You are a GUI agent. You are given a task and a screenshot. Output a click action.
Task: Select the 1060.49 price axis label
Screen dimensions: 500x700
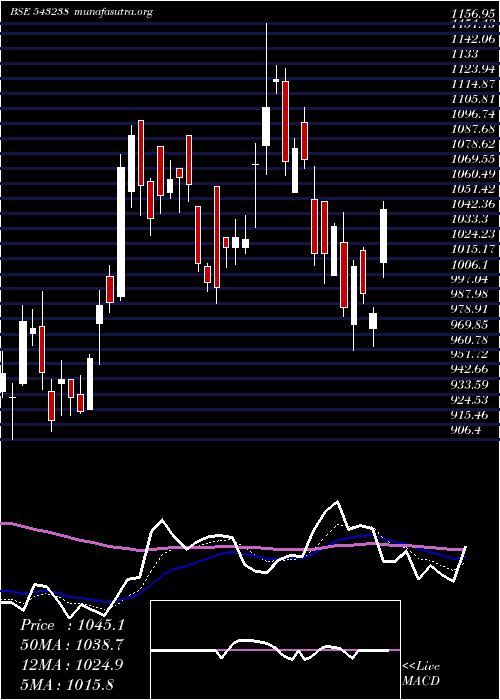[474, 174]
